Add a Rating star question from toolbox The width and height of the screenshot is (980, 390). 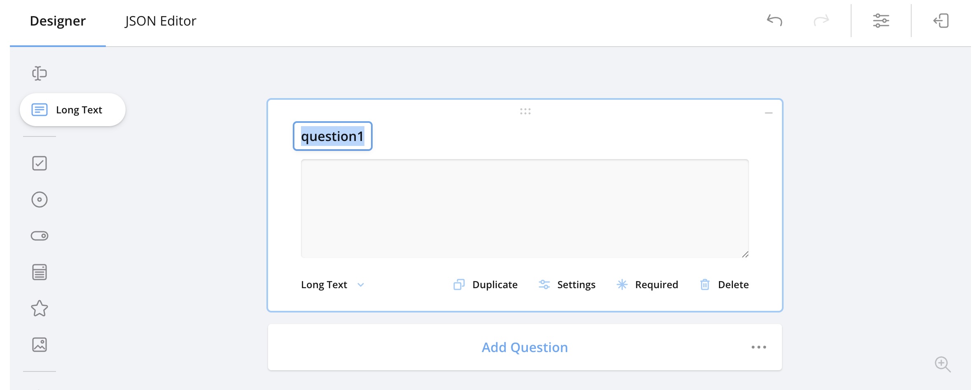pyautogui.click(x=40, y=308)
